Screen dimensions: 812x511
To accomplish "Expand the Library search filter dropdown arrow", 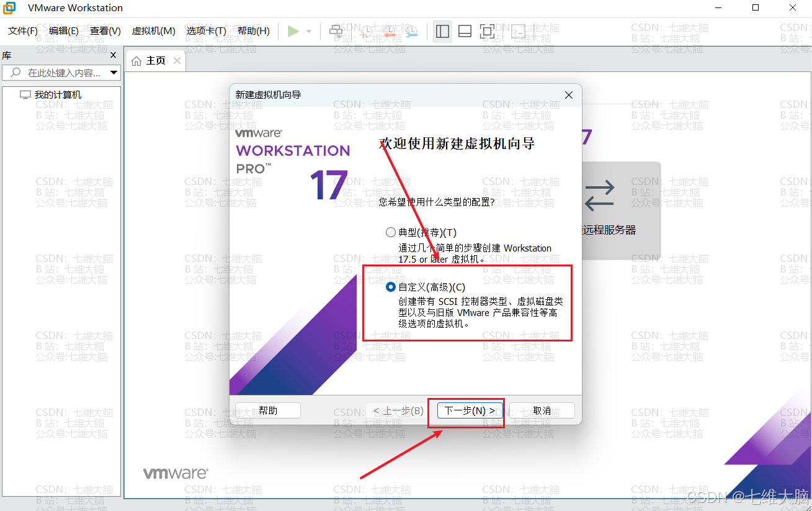I will click(114, 73).
